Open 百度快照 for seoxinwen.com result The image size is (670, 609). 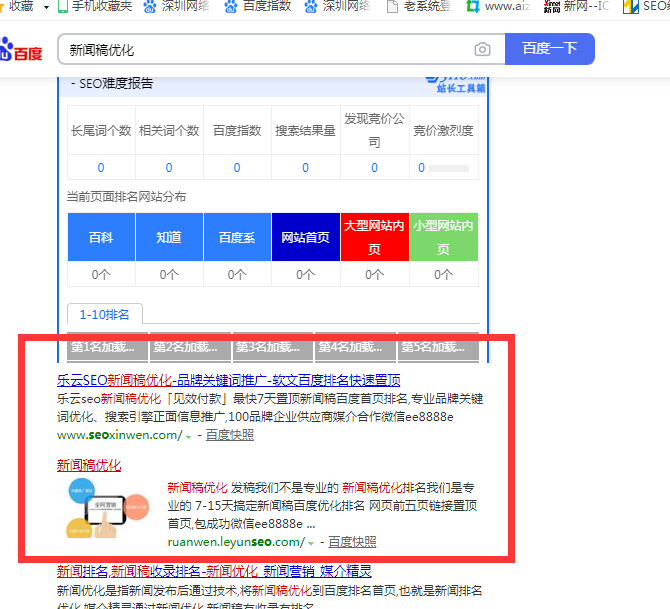230,435
